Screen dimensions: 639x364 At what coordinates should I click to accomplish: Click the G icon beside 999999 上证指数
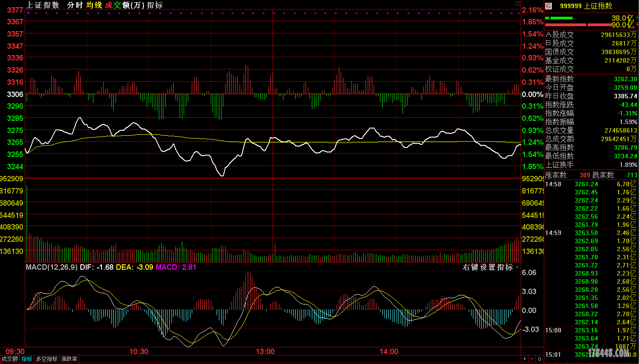point(548,6)
